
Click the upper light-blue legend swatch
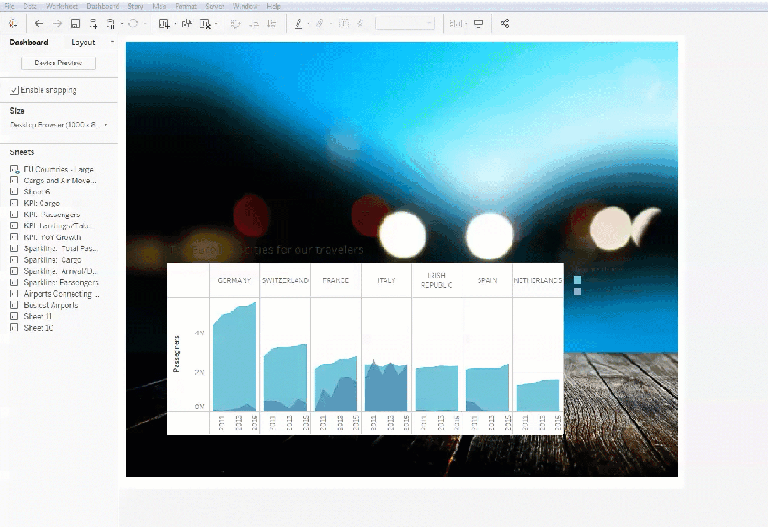coord(577,280)
